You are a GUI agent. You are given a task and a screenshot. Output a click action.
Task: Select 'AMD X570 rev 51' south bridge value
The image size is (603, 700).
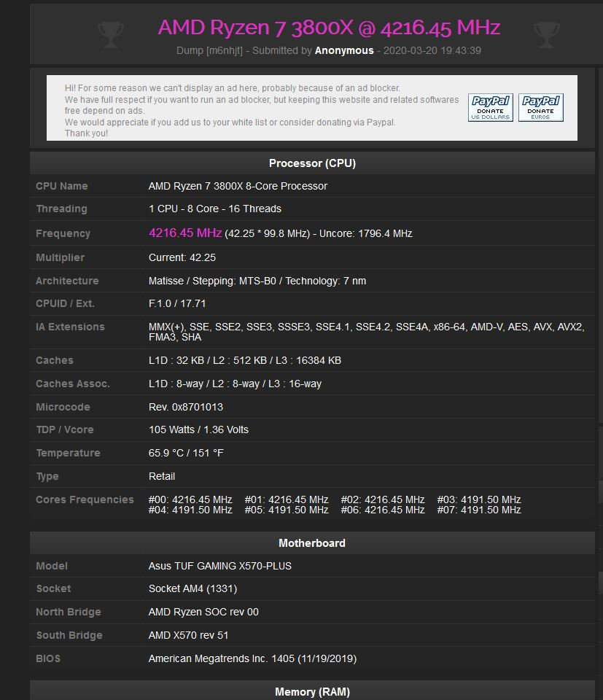[x=188, y=635]
